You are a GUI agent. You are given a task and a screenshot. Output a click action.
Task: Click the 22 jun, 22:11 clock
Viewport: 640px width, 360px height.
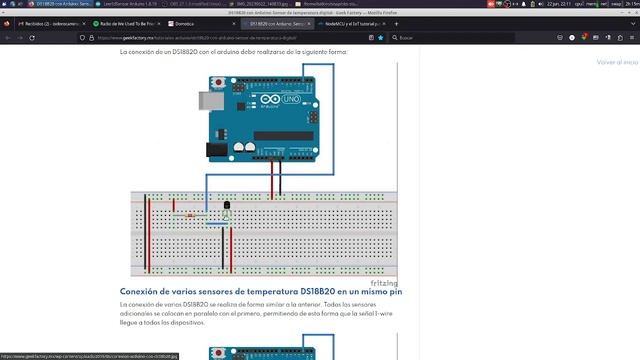[x=559, y=4]
